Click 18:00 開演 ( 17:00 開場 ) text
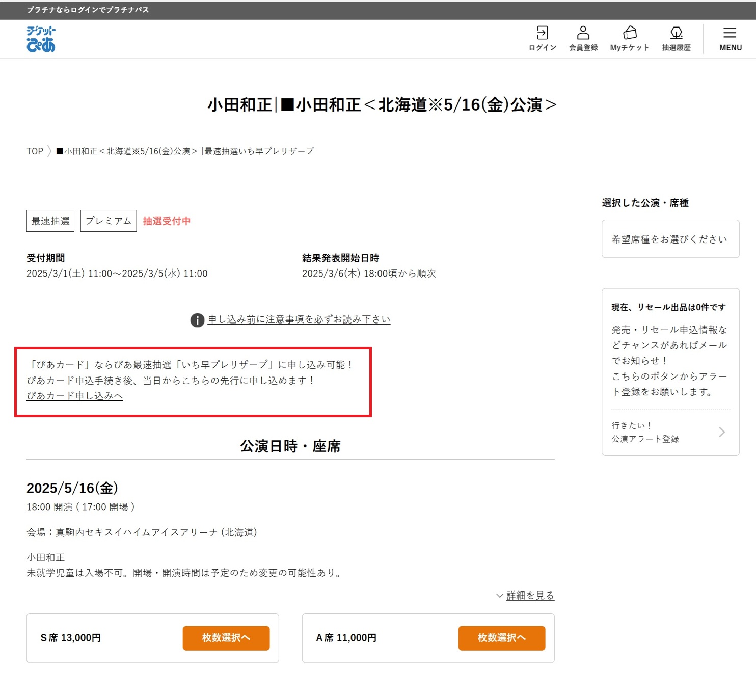This screenshot has height=700, width=756. [x=80, y=507]
